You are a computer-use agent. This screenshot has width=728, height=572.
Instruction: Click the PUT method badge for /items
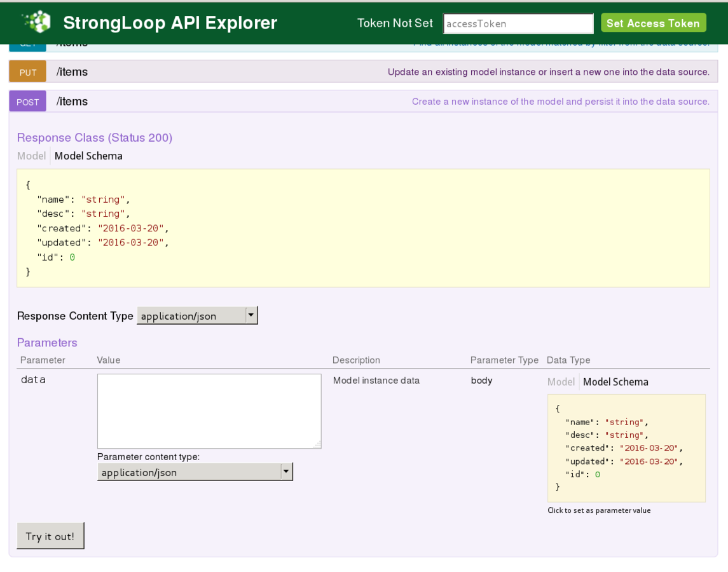(x=28, y=72)
